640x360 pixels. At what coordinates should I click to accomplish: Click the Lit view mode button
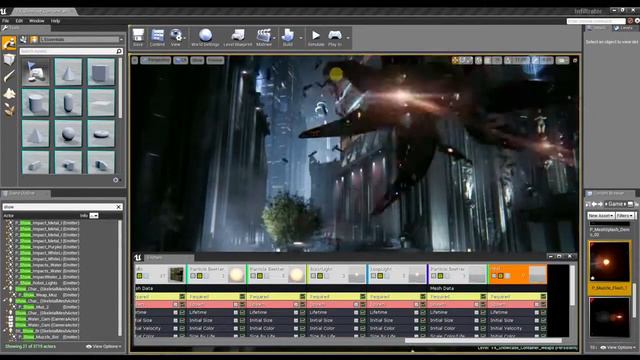coord(180,60)
